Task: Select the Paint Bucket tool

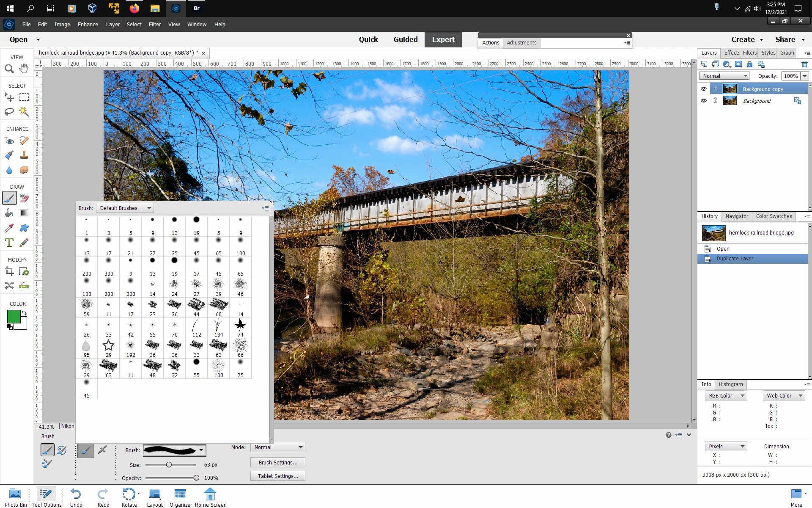Action: click(9, 213)
